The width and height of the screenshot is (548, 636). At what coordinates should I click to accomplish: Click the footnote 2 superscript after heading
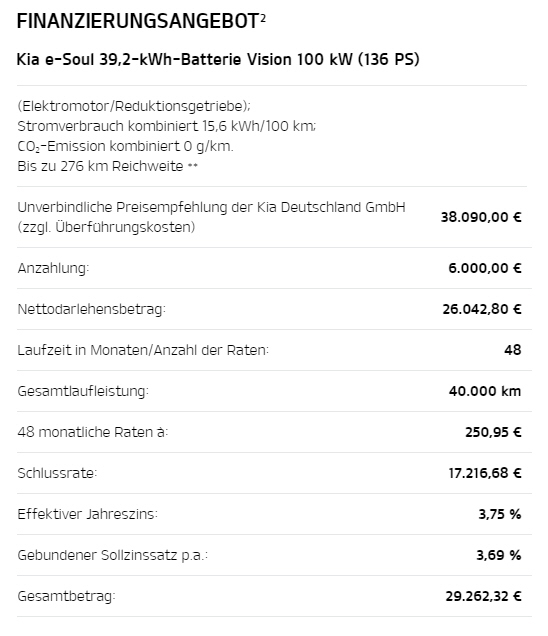tap(263, 17)
